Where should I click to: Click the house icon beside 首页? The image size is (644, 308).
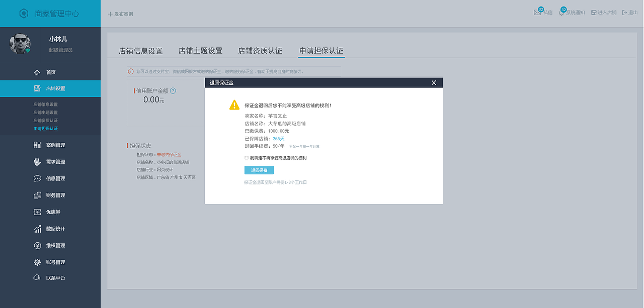(x=37, y=72)
